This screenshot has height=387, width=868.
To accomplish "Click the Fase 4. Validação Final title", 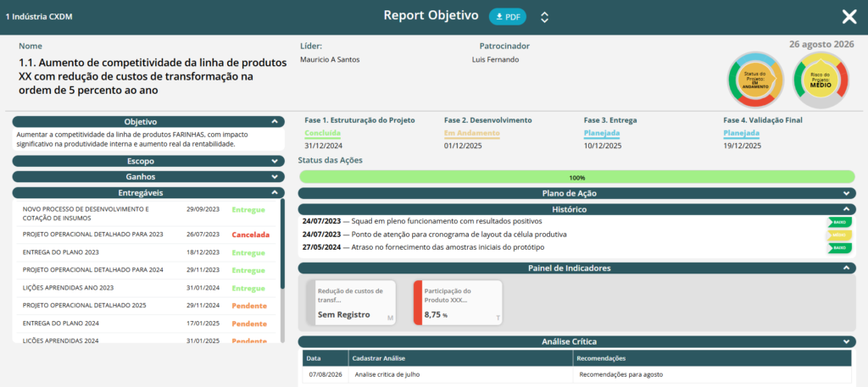I will coord(762,120).
